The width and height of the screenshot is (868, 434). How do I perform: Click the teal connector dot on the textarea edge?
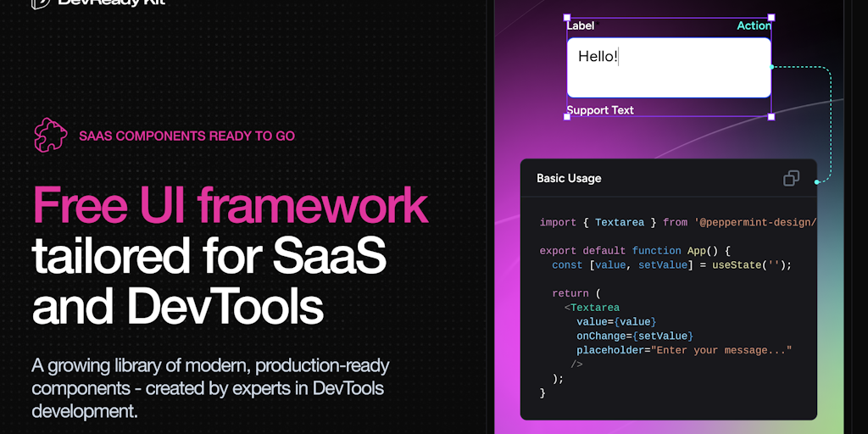(x=771, y=67)
